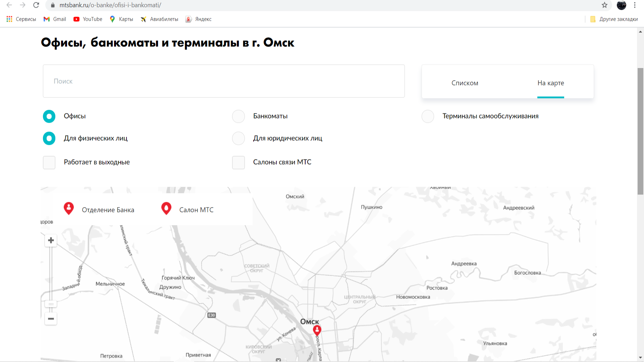Click the site padlock icon

[x=53, y=5]
